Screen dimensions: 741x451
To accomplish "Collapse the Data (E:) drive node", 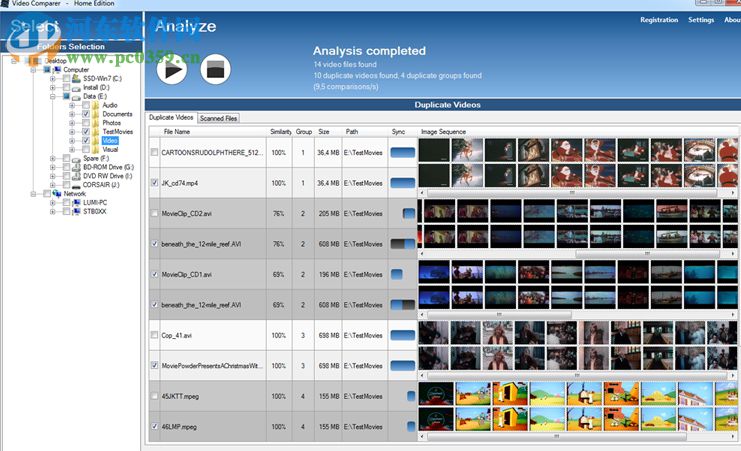I will click(x=52, y=96).
